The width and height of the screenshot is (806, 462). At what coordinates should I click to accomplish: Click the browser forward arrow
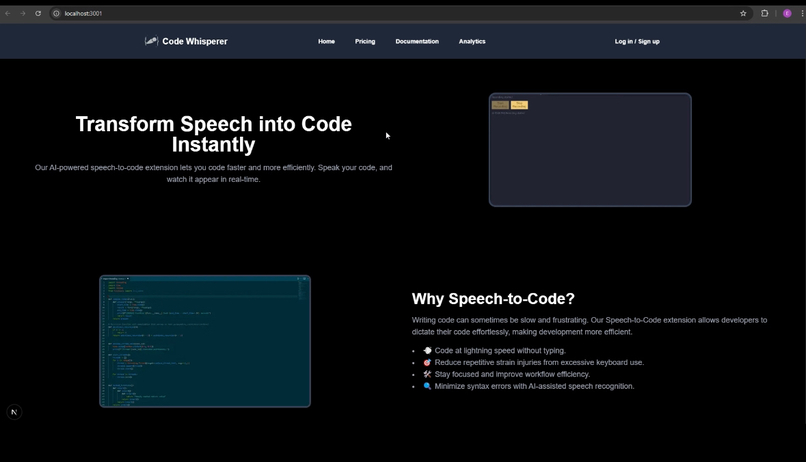(x=23, y=13)
